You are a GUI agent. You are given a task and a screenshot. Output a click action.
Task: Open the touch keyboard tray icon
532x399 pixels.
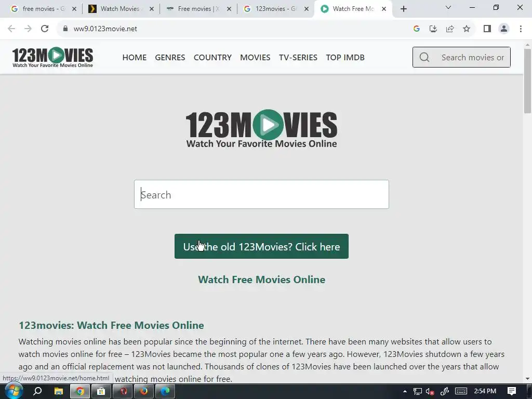(461, 391)
